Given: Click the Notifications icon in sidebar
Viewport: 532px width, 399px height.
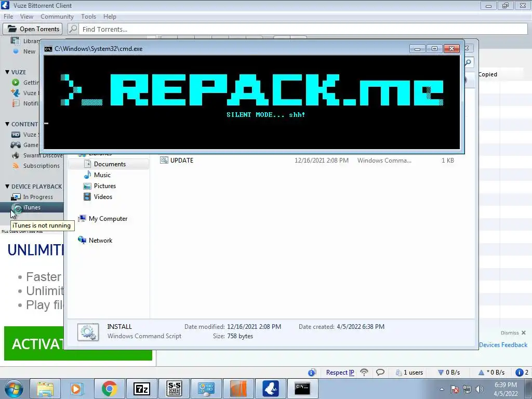Looking at the screenshot, I should pyautogui.click(x=16, y=103).
